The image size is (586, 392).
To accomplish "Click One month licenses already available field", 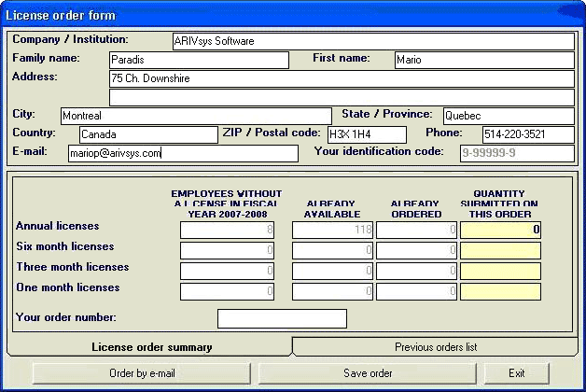I will [x=332, y=291].
